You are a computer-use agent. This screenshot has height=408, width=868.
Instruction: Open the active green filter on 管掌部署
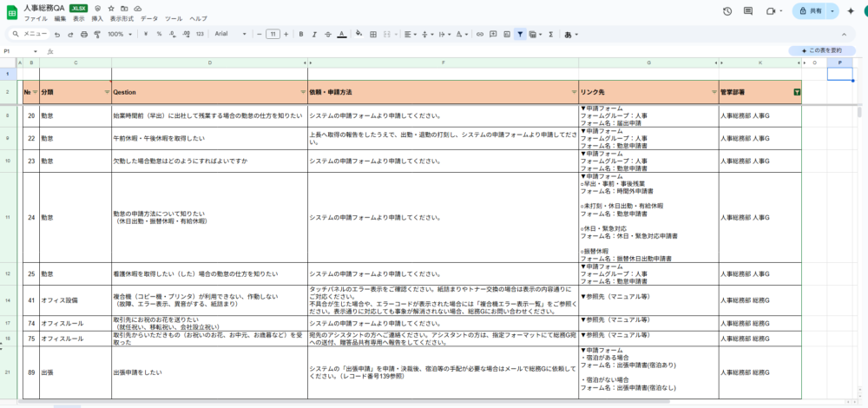click(x=797, y=91)
